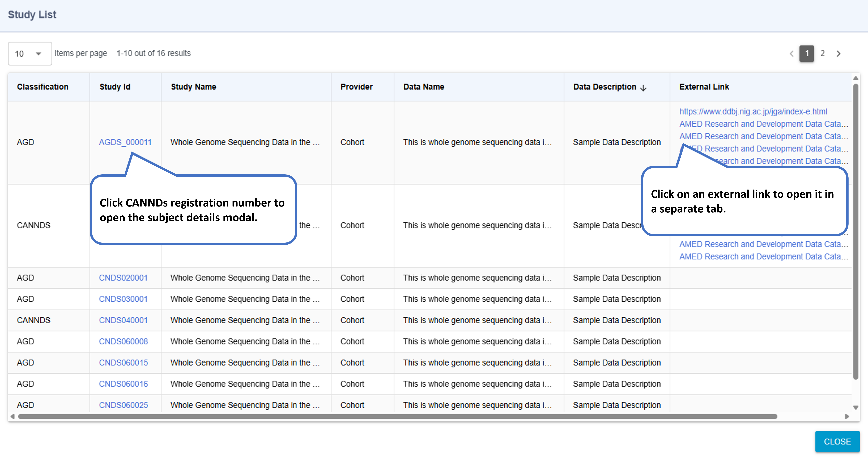This screenshot has width=868, height=461.
Task: Go to previous page with left chevron
Action: (792, 54)
